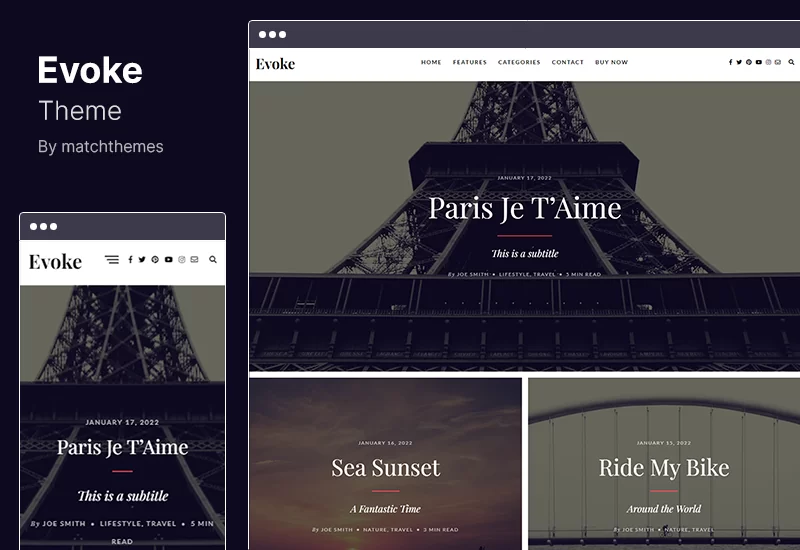Open HOME menu item in desktop preview
The image size is (800, 550).
pyautogui.click(x=431, y=62)
